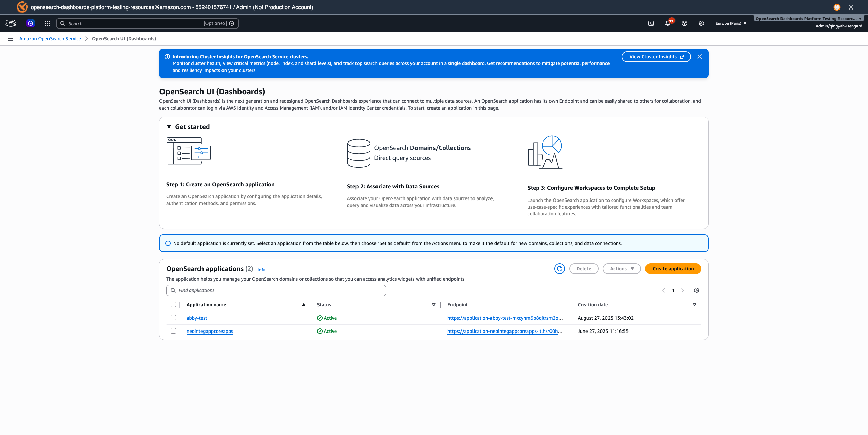Click the AWS console search field
Viewport: 868px width, 435px height.
pyautogui.click(x=148, y=23)
